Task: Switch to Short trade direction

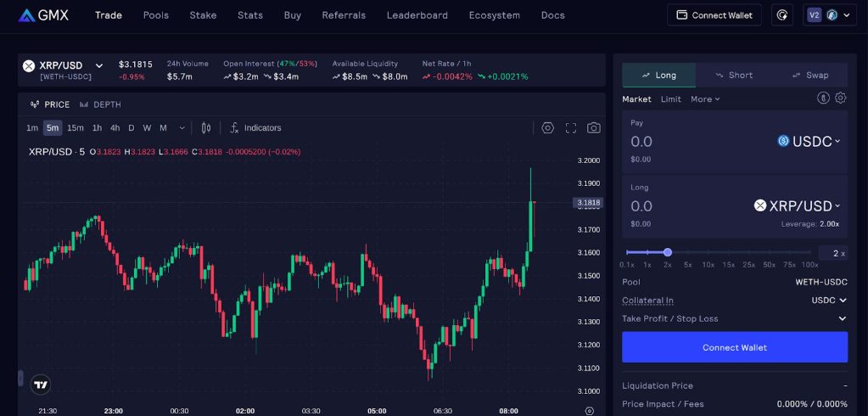Action: tap(733, 75)
